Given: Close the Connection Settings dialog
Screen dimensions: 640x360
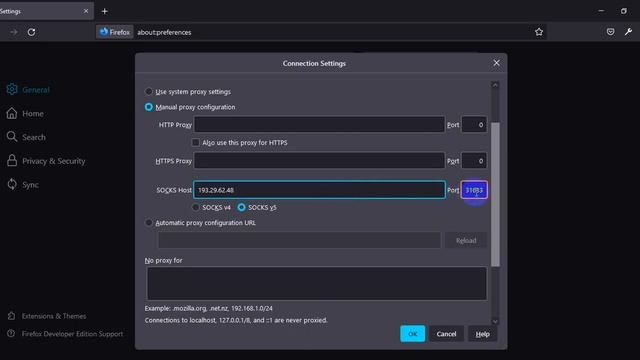Looking at the screenshot, I should [x=496, y=63].
